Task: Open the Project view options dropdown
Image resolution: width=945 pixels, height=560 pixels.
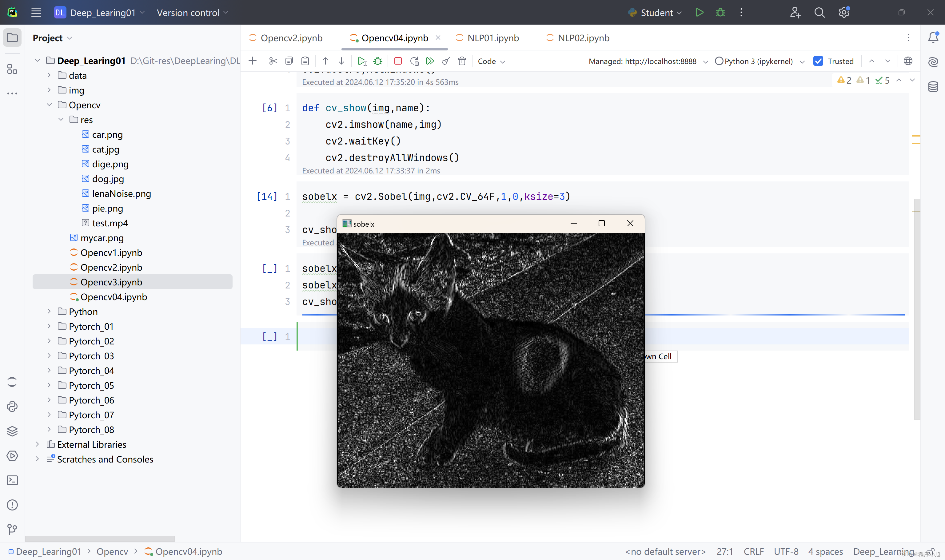Action: click(x=52, y=38)
